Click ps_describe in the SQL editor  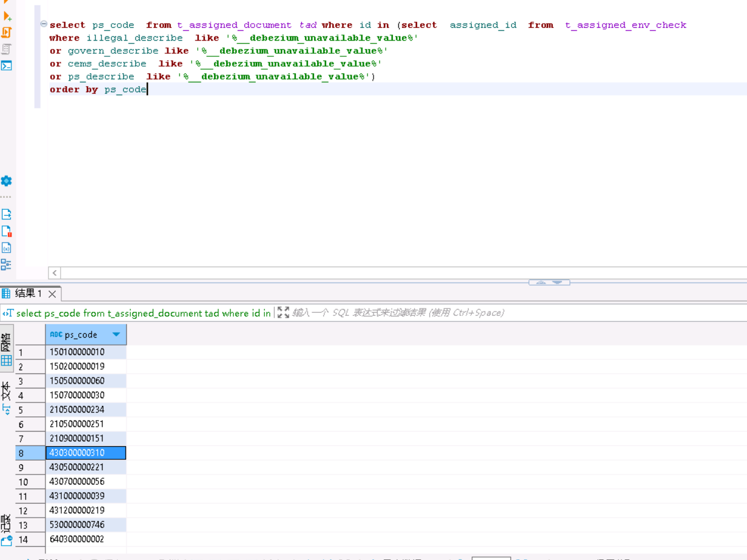tap(101, 76)
